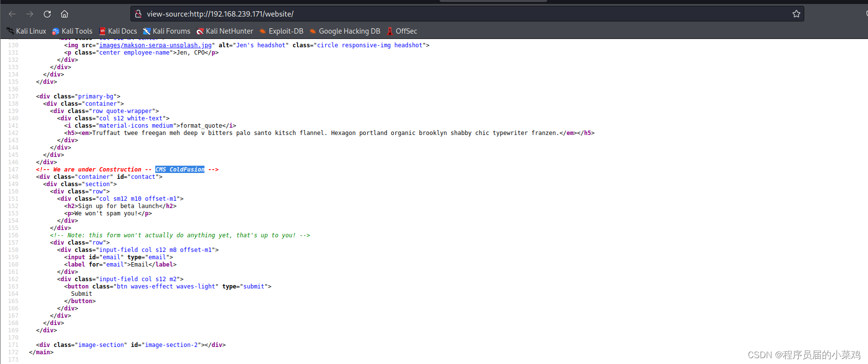Click the input-field col s12 m8 line

point(138,250)
